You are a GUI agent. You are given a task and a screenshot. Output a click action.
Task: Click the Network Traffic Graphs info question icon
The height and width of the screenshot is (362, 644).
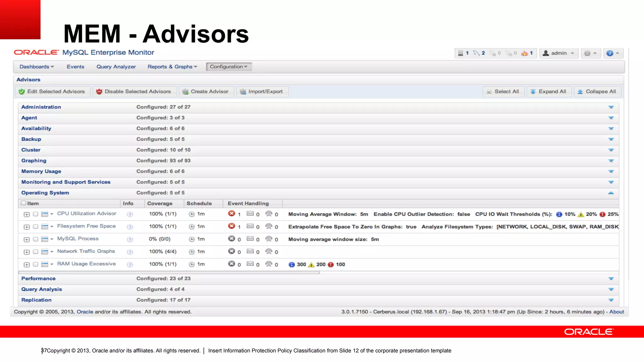130,252
